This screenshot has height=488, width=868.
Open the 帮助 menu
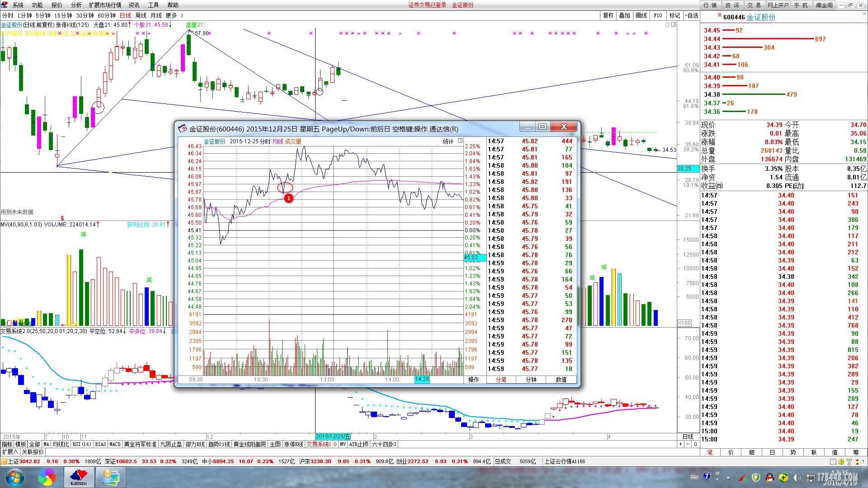(x=173, y=5)
